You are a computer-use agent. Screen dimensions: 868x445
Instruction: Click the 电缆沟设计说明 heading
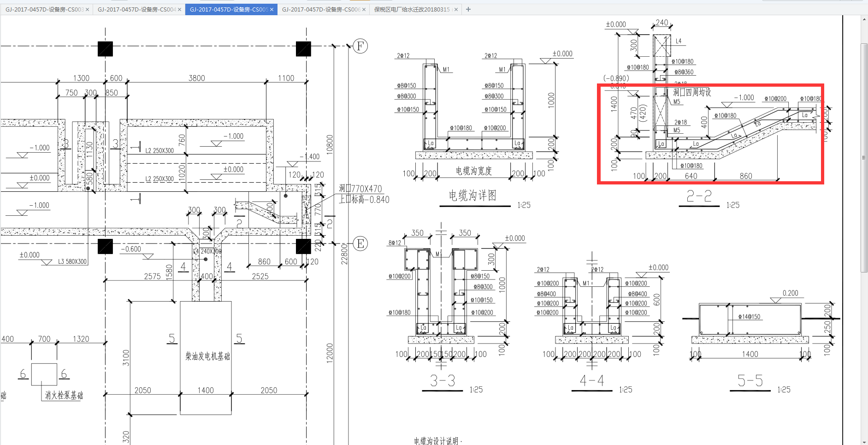pos(437,441)
